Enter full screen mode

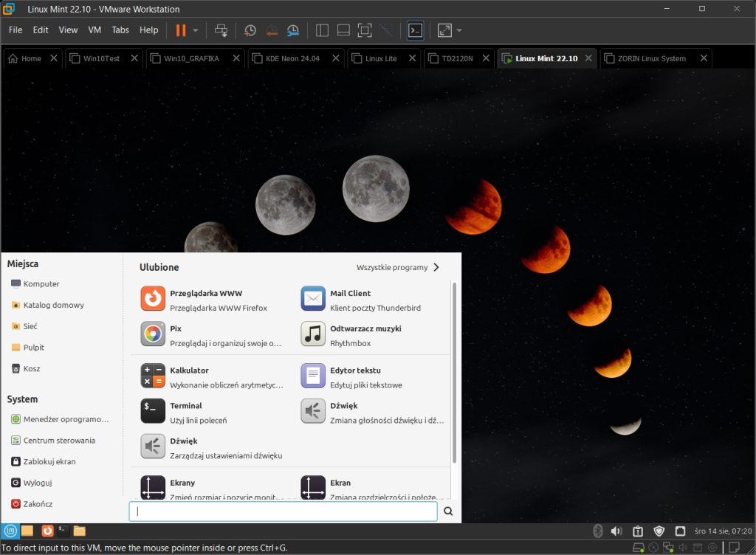(364, 30)
